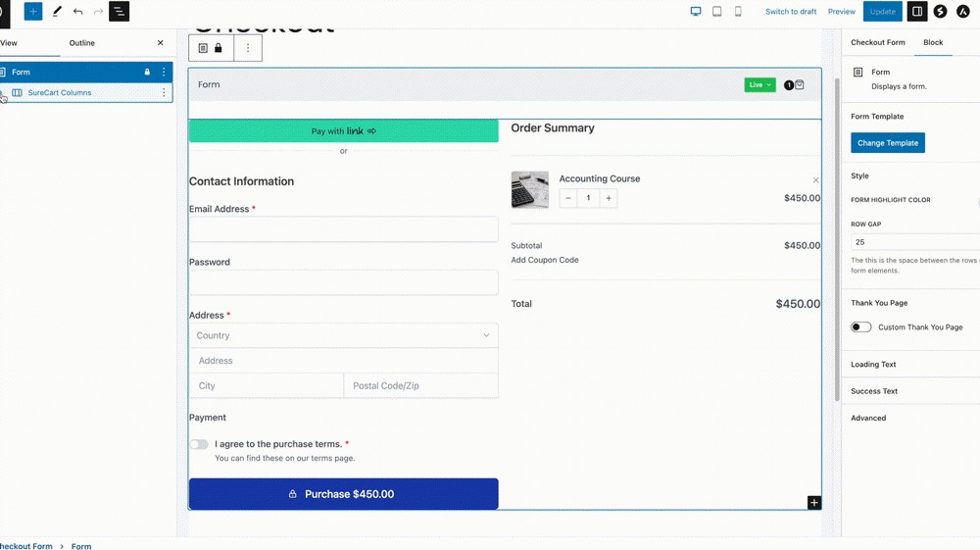Open options menu for SureCart Columns row
The width and height of the screenshot is (980, 550).
(x=164, y=92)
